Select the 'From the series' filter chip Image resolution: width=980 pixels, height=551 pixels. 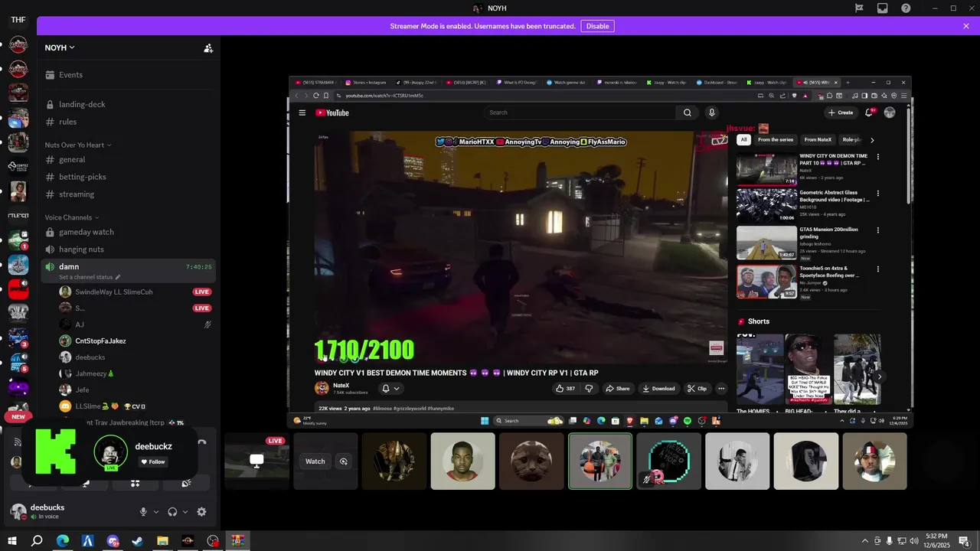(776, 140)
